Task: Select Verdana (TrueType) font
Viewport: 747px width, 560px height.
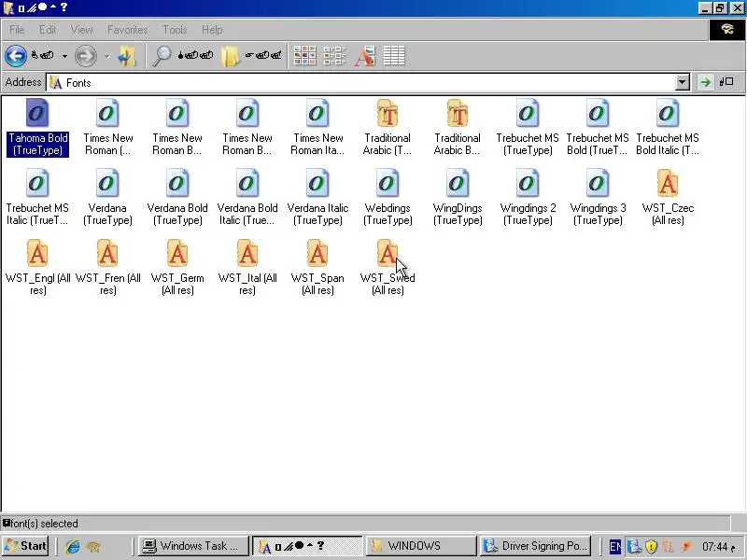Action: coord(107,197)
